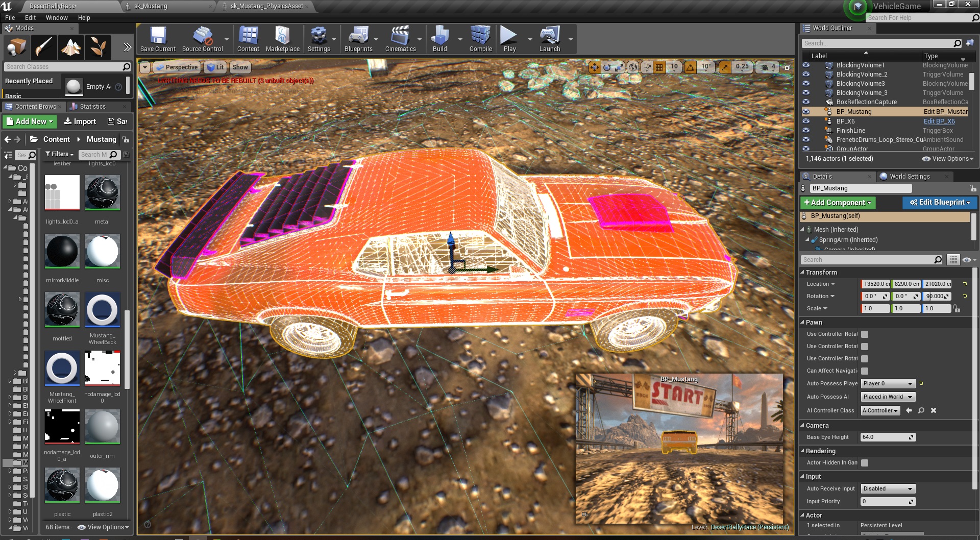Toggle Actor Hidden In Game checkbox
This screenshot has height=540, width=980.
click(x=865, y=463)
